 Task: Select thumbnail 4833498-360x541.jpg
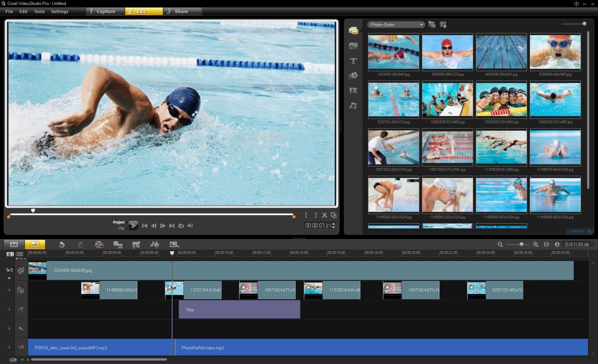(501, 52)
